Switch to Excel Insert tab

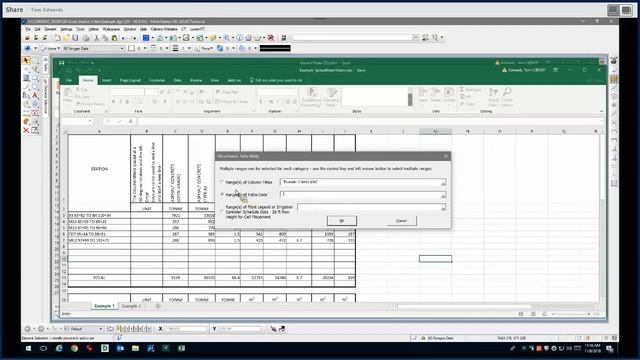point(107,80)
